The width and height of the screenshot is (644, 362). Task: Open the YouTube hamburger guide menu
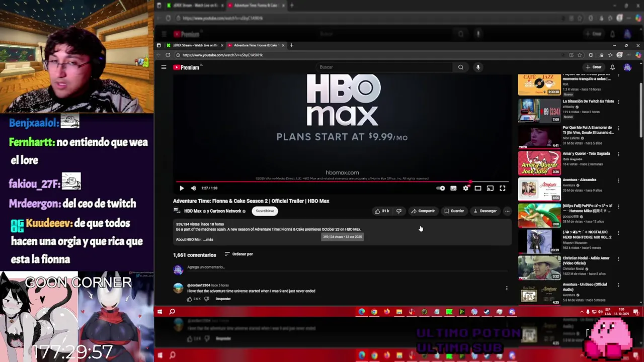[x=164, y=67]
